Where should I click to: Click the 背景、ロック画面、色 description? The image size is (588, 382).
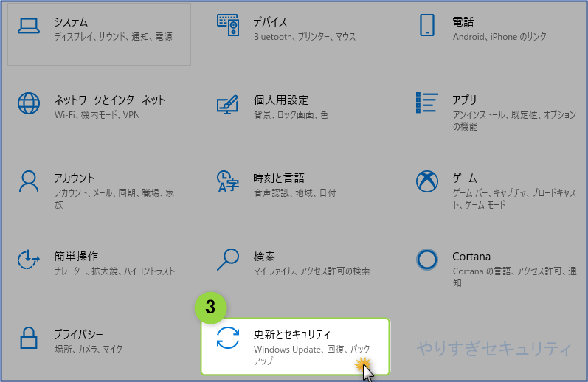click(291, 115)
